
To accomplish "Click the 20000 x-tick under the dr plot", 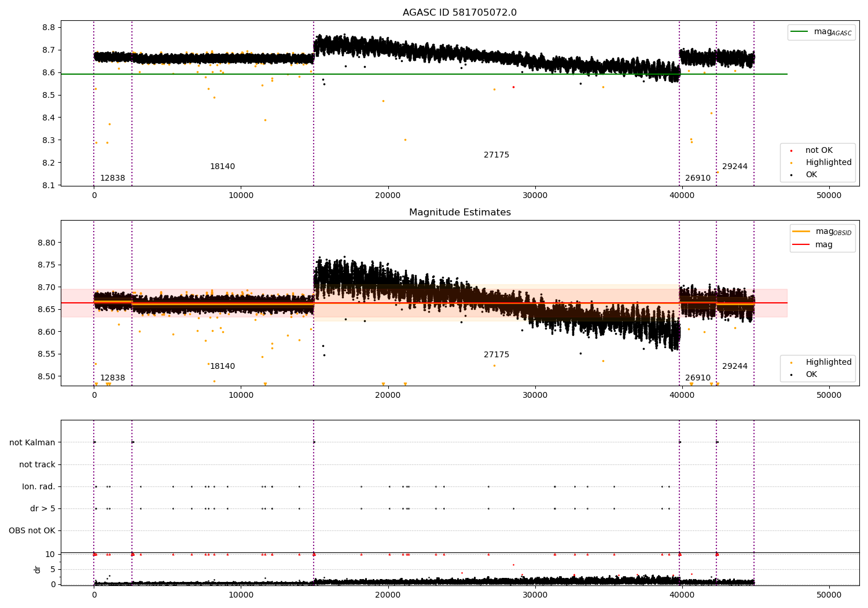I will pos(388,595).
